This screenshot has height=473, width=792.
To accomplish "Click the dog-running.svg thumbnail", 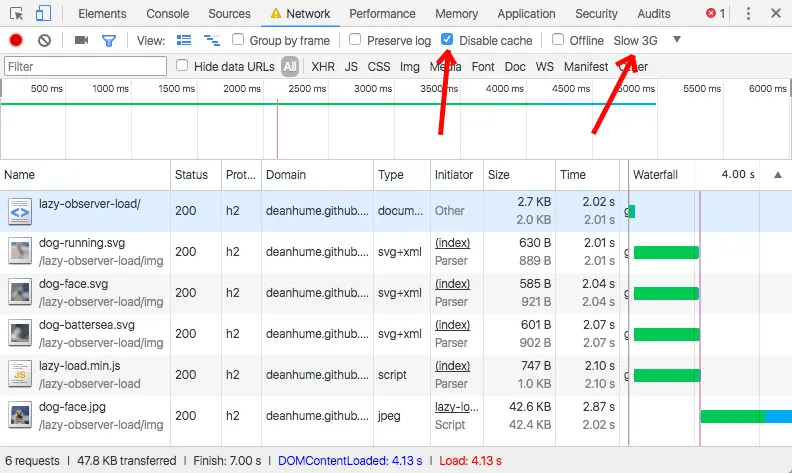I will [x=20, y=252].
